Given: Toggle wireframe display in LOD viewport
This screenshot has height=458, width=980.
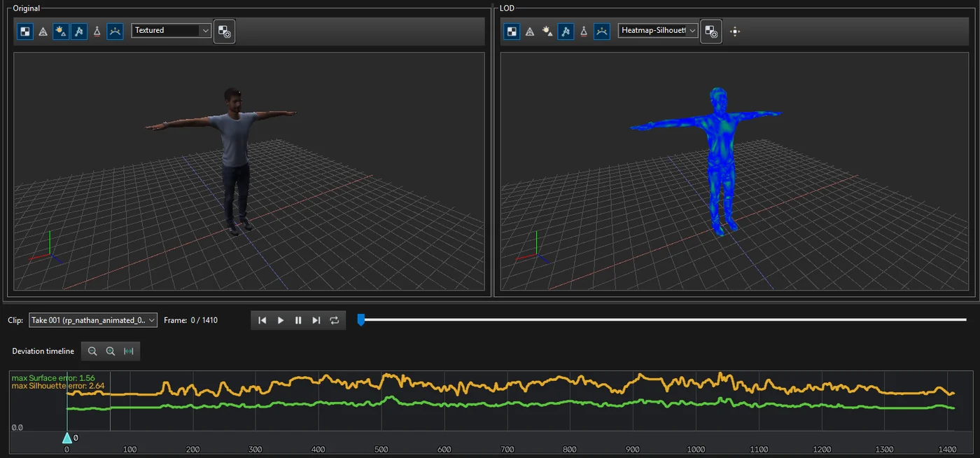Looking at the screenshot, I should tap(531, 32).
